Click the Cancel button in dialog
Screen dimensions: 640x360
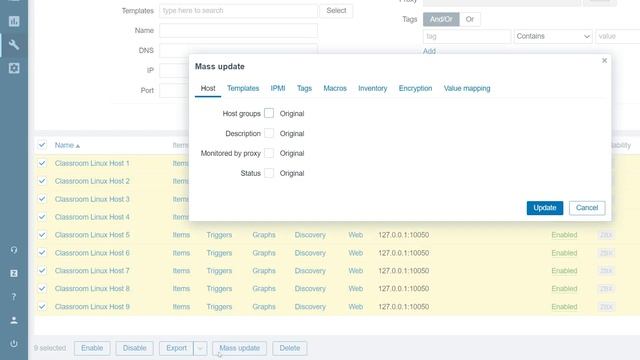587,208
